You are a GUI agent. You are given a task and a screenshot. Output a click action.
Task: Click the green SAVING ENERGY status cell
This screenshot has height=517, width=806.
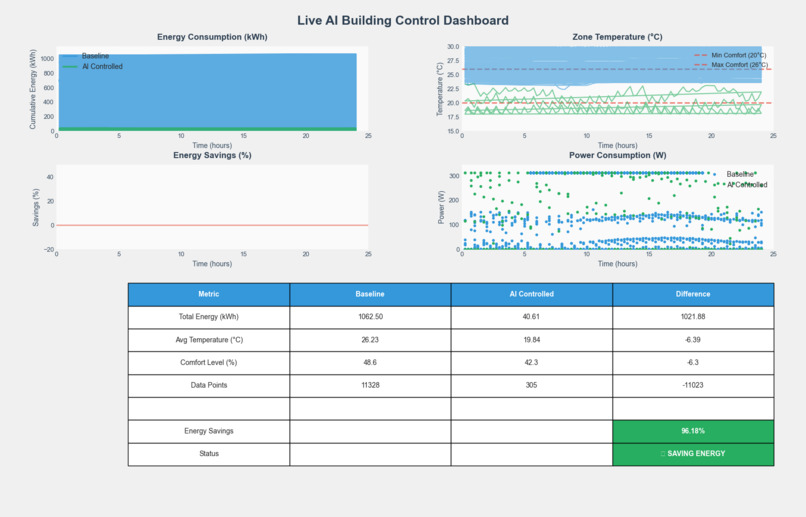tap(693, 454)
